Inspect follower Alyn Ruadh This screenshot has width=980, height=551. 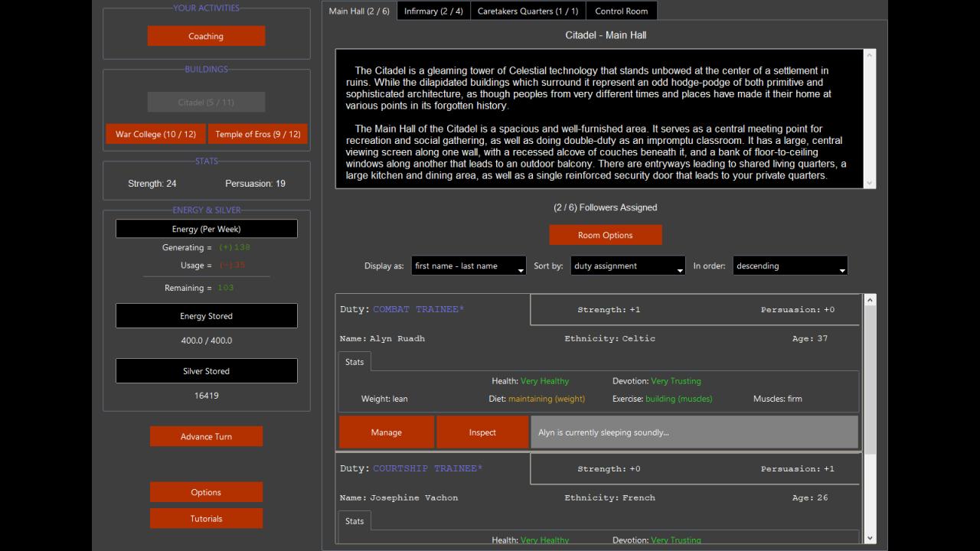(482, 432)
